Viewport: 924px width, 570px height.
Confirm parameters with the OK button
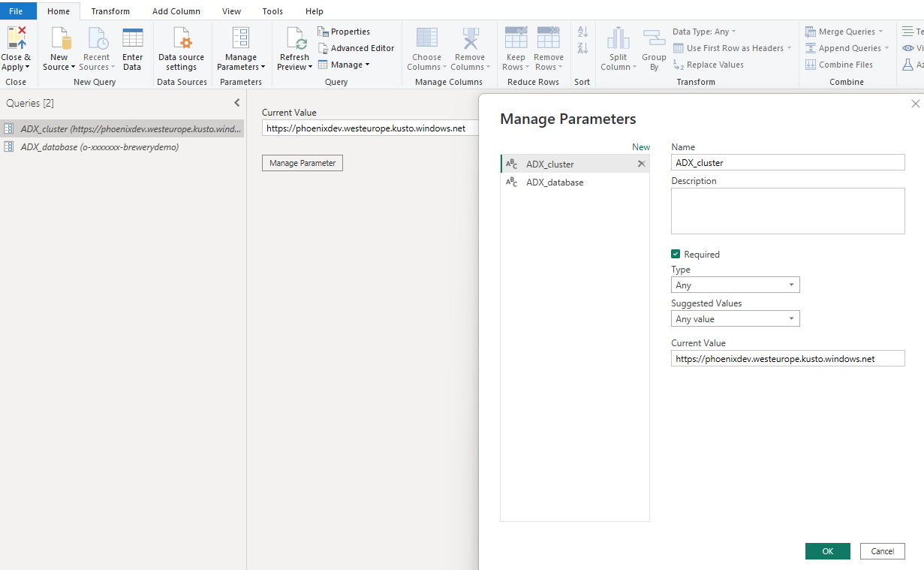pyautogui.click(x=827, y=550)
